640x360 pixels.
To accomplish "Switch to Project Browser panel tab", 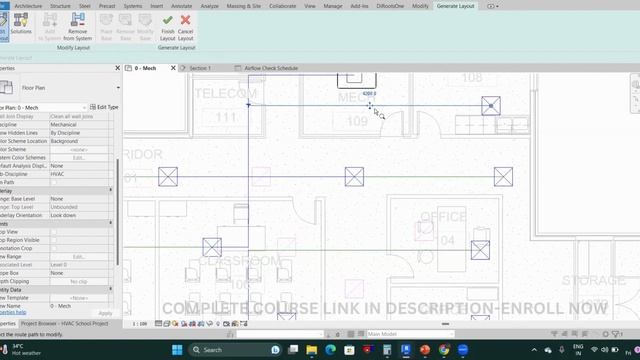I will [64, 323].
